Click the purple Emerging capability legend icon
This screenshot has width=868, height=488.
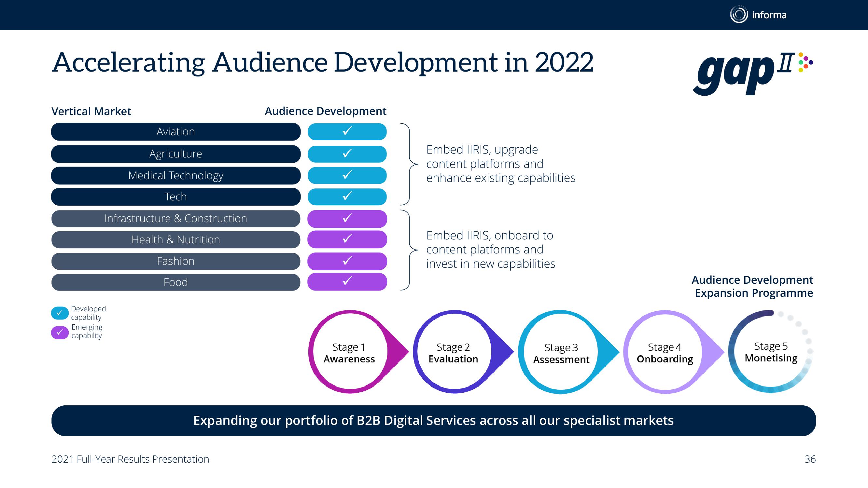[60, 332]
